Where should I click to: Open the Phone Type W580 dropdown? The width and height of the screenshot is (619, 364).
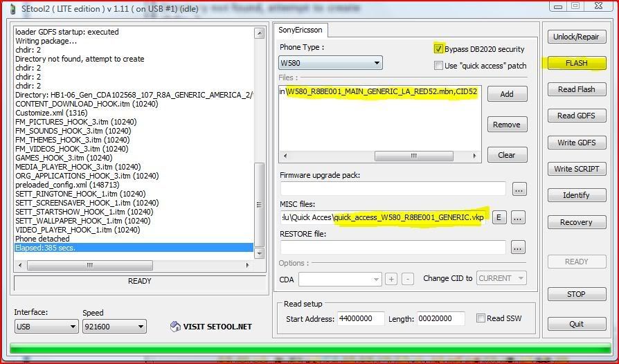coord(330,63)
